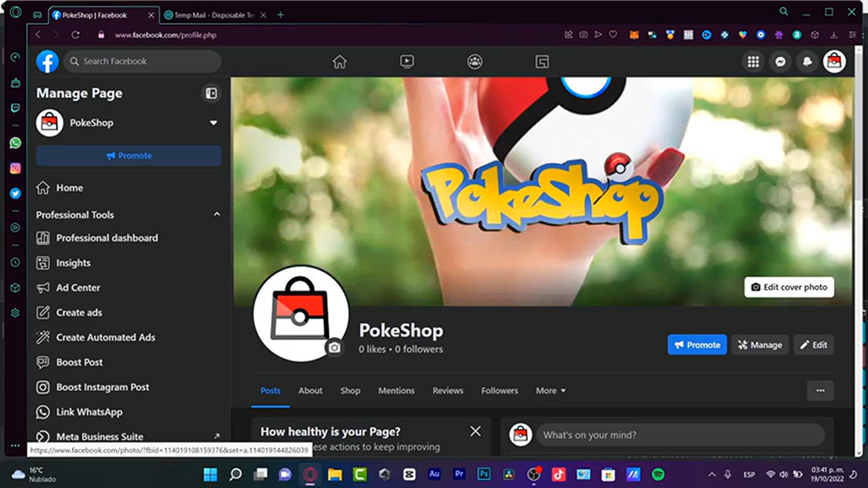The height and width of the screenshot is (488, 868).
Task: Open Windows Start menu
Action: pos(210,474)
